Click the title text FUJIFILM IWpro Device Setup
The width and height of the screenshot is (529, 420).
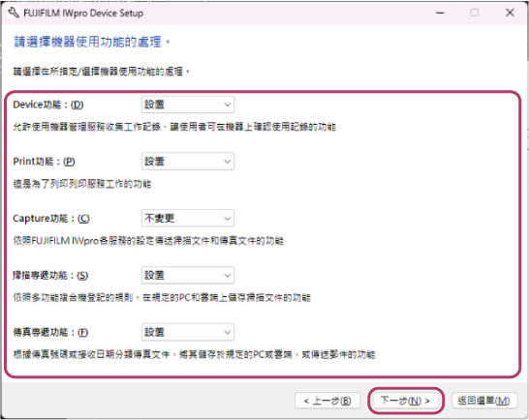click(83, 14)
